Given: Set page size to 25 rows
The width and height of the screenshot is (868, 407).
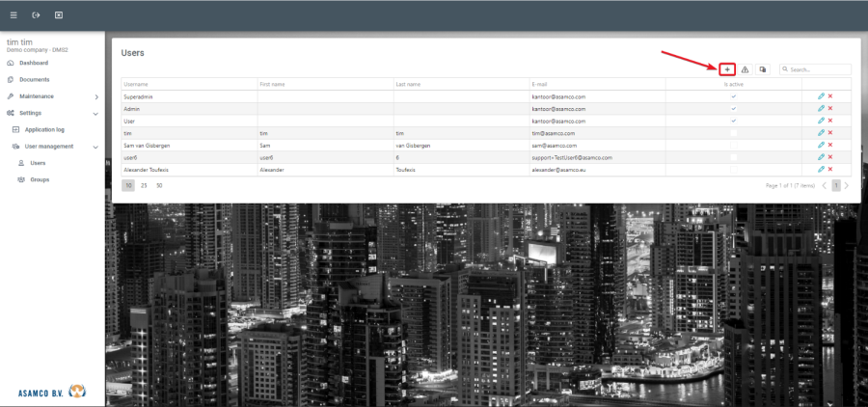Looking at the screenshot, I should point(144,184).
